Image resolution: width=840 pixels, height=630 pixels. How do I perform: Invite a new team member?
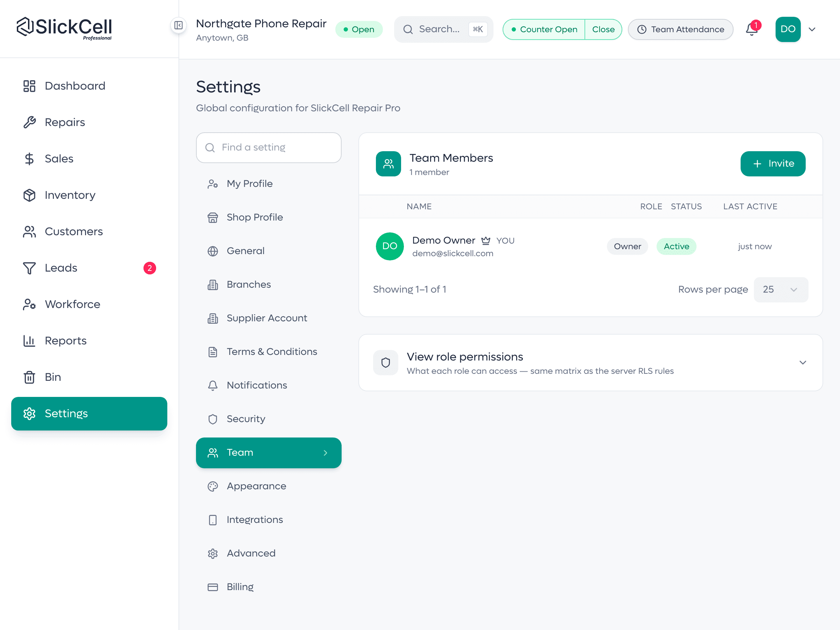tap(773, 164)
